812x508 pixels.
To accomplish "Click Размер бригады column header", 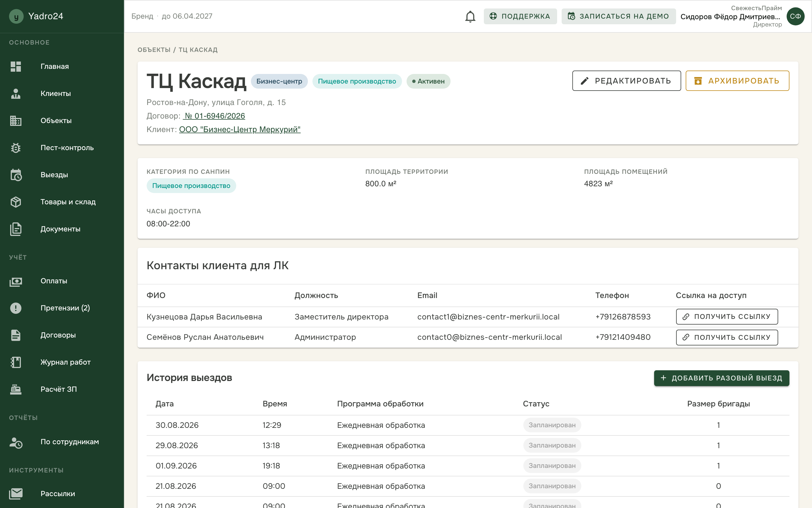I will click(718, 404).
